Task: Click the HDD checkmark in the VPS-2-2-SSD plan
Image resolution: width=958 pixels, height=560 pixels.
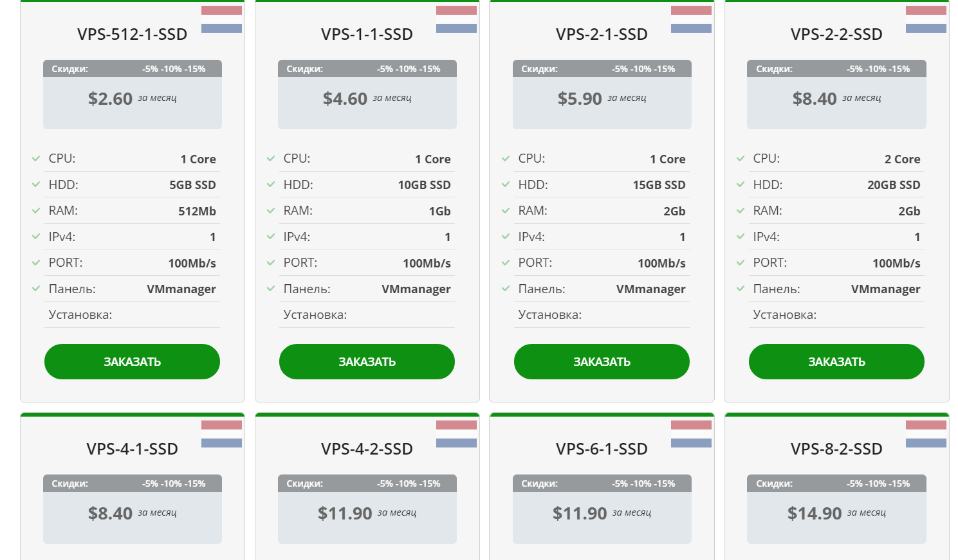Action: 741,185
